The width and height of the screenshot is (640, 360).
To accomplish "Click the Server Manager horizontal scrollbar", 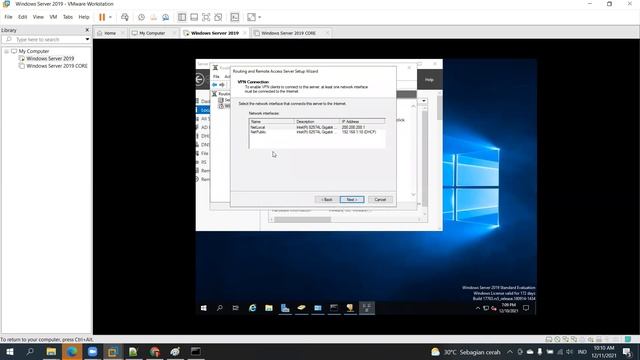I will click(x=302, y=220).
